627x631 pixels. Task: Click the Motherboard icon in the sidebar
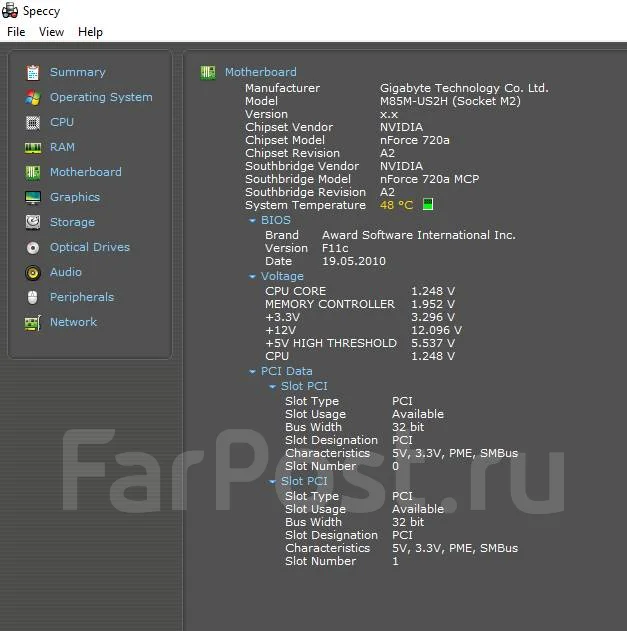click(33, 173)
